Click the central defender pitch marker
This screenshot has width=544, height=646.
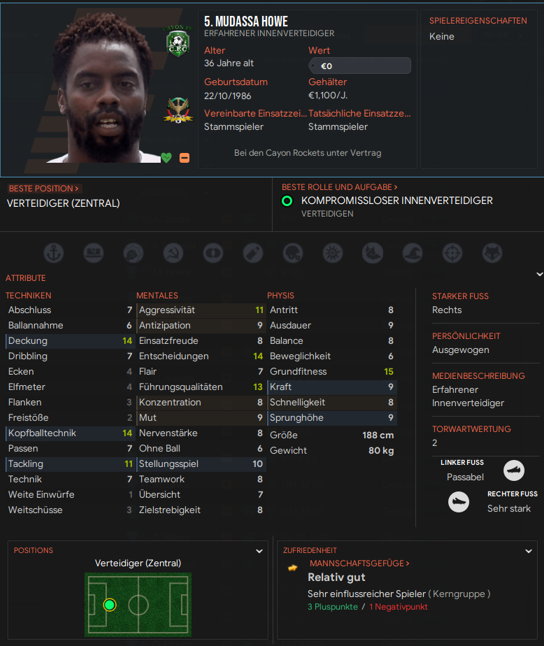[x=110, y=605]
